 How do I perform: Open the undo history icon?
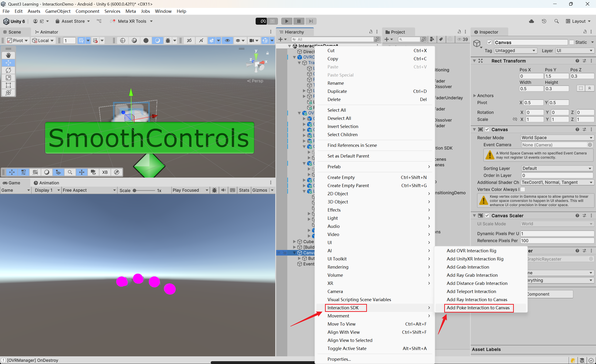(x=544, y=21)
